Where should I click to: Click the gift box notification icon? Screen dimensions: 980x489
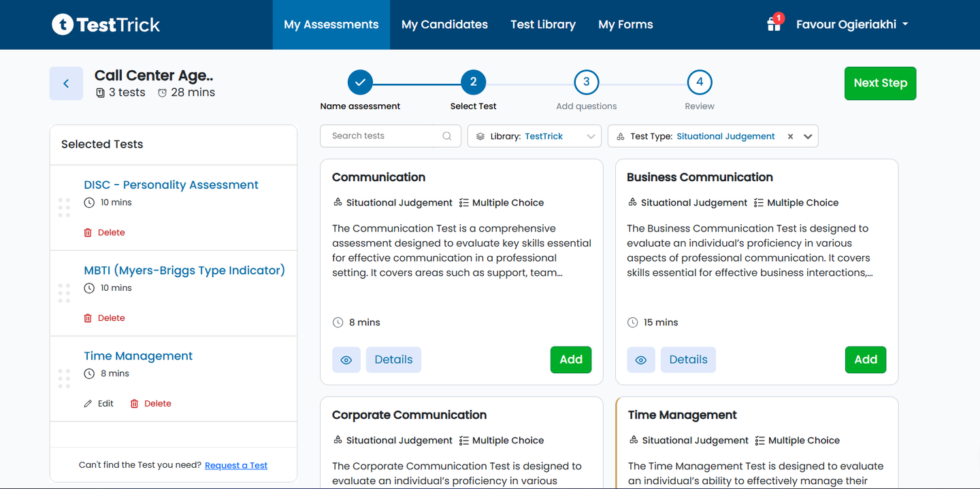pos(774,24)
